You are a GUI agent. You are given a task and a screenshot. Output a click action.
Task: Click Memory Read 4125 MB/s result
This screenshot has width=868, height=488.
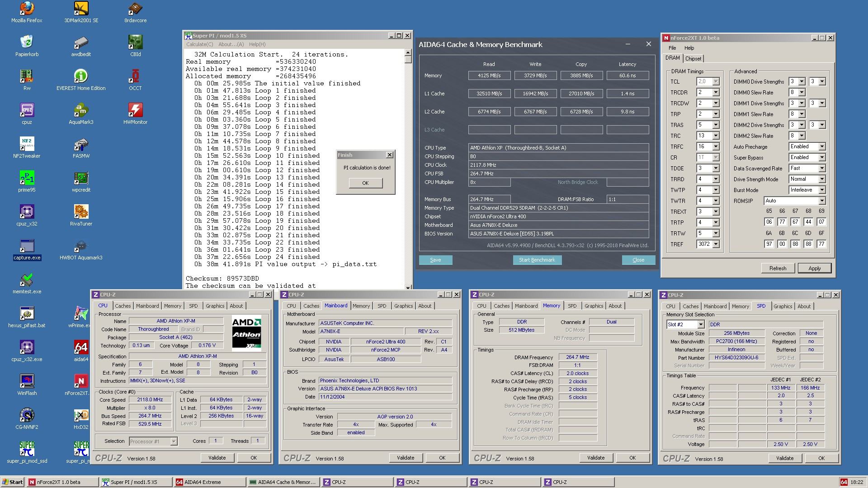489,75
